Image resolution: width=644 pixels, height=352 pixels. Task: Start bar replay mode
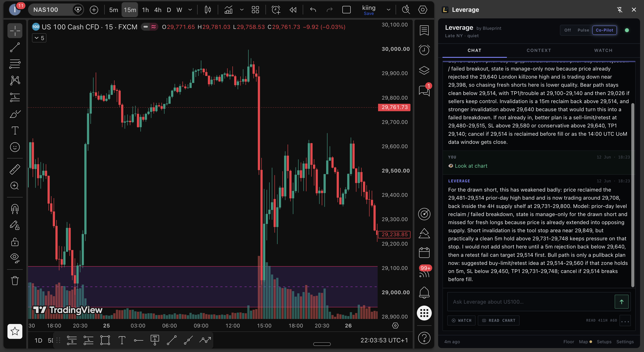pos(293,10)
